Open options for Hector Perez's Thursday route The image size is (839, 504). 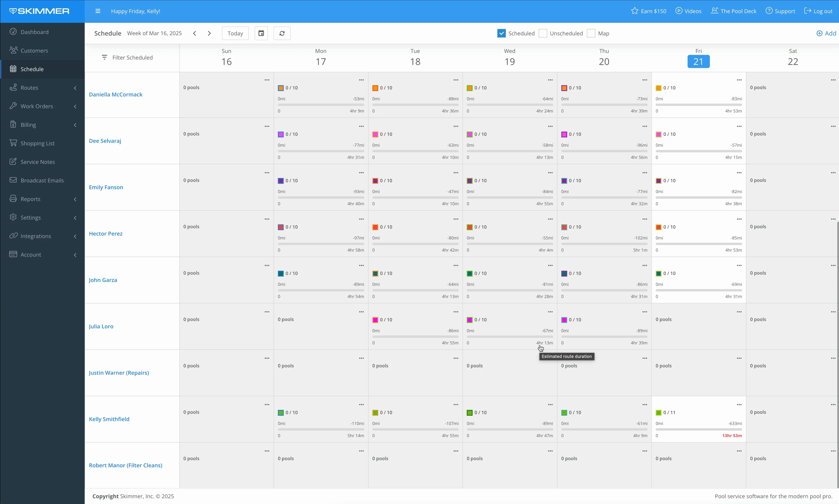pos(645,219)
